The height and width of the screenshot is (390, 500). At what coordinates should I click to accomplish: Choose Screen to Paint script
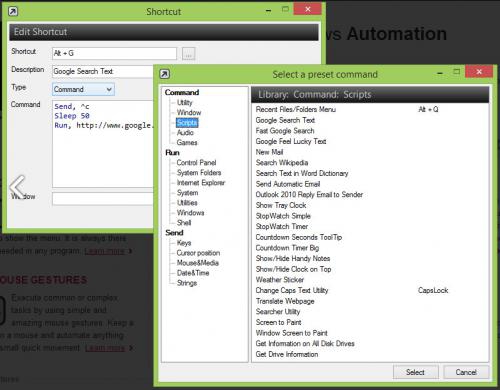point(278,322)
